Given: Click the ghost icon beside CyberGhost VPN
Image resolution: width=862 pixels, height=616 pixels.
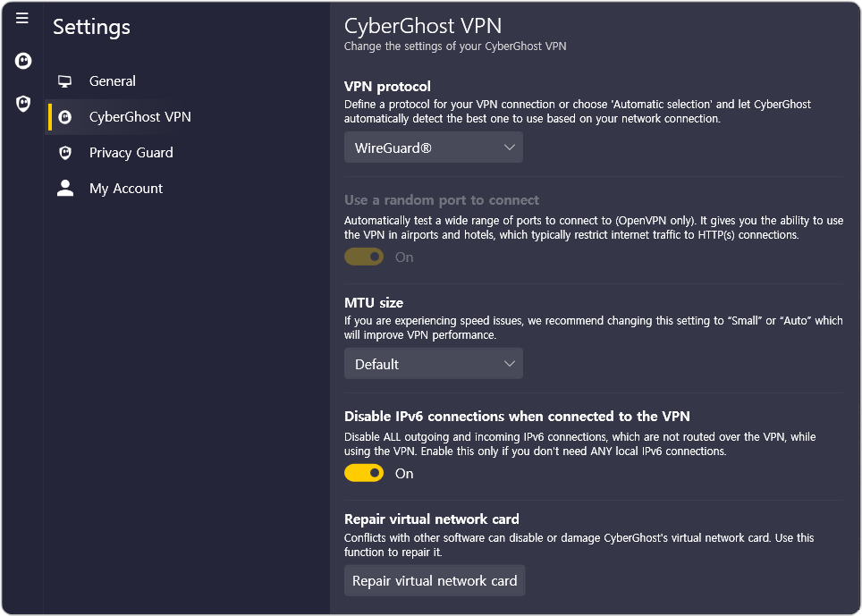Looking at the screenshot, I should pyautogui.click(x=64, y=116).
